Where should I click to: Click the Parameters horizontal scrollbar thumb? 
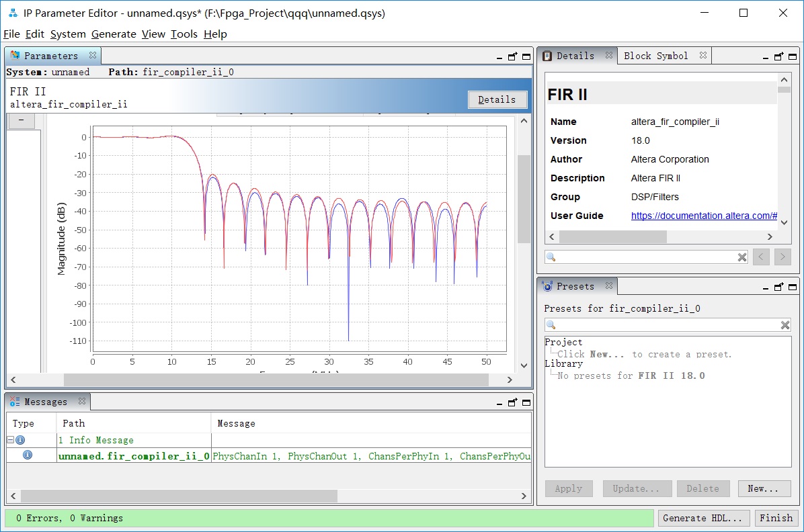pyautogui.click(x=276, y=380)
